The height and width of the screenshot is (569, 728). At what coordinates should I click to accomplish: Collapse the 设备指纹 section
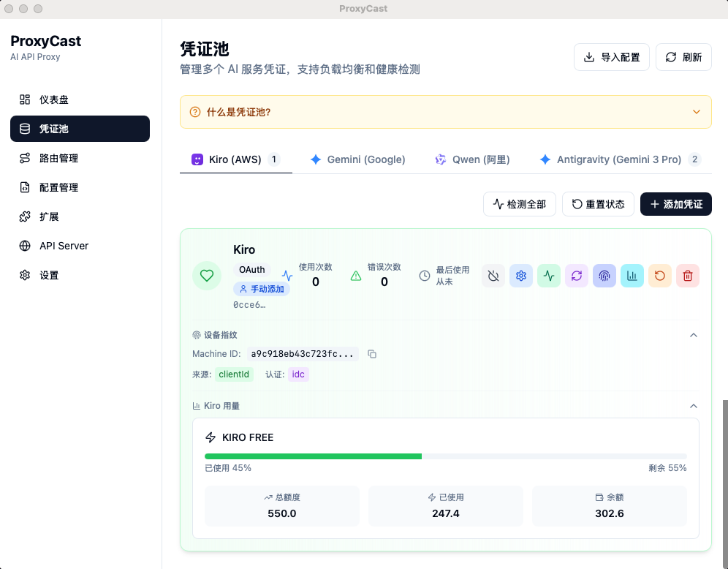694,335
